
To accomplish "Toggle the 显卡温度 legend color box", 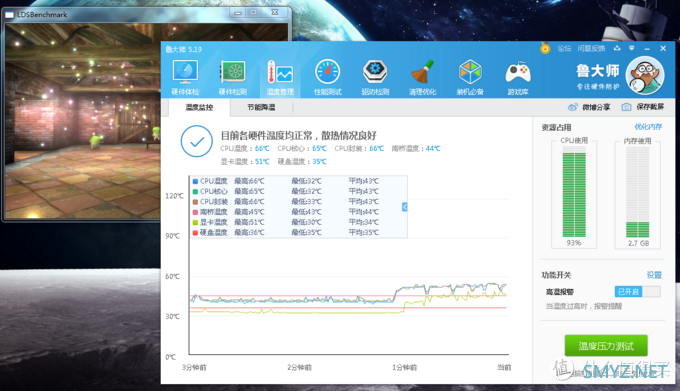I will coord(195,222).
